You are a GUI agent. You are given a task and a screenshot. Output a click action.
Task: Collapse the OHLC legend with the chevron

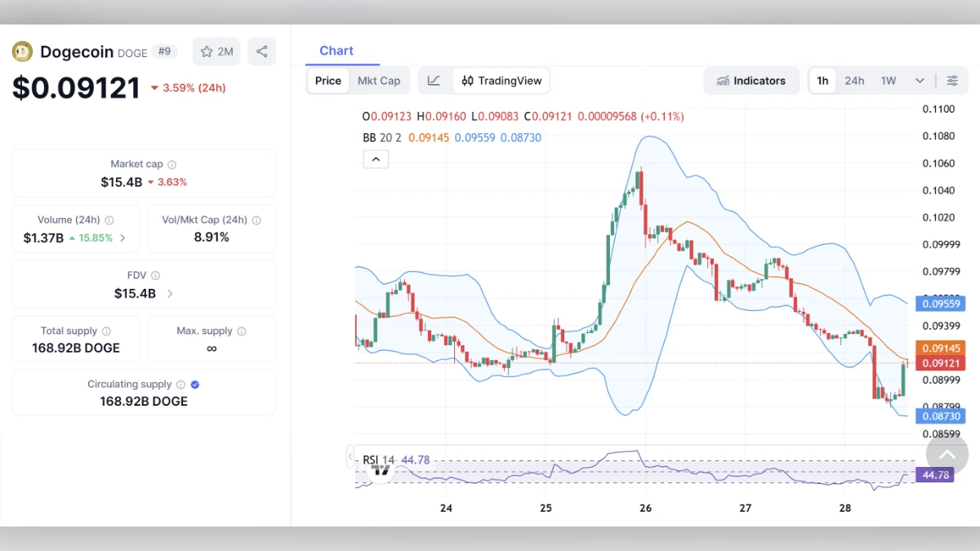[376, 158]
